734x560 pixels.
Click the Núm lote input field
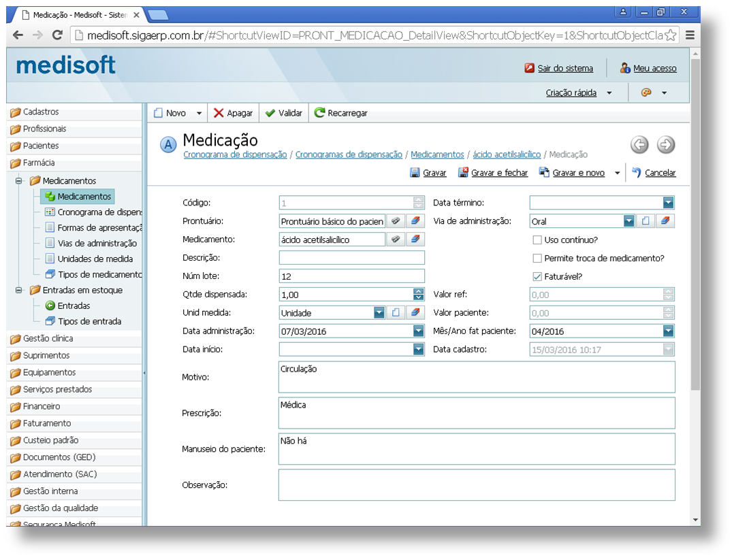click(351, 276)
